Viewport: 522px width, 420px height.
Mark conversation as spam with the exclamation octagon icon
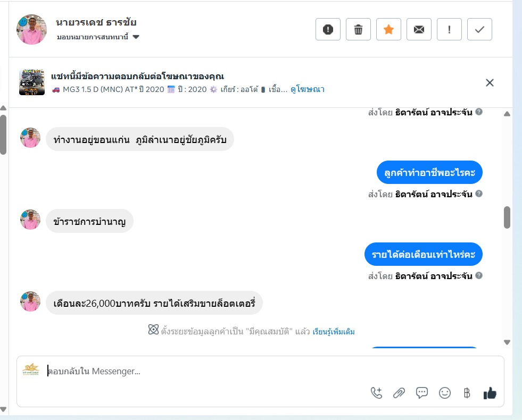[x=328, y=29]
